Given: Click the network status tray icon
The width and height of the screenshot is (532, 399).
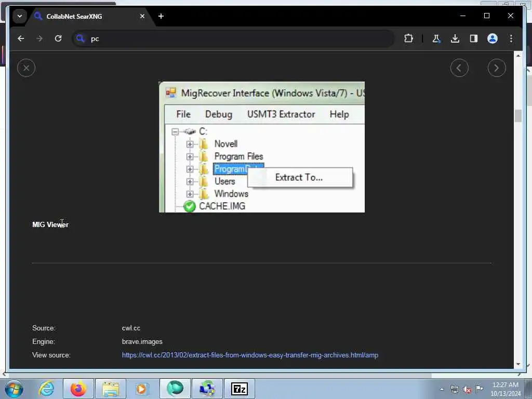Looking at the screenshot, I should point(454,390).
